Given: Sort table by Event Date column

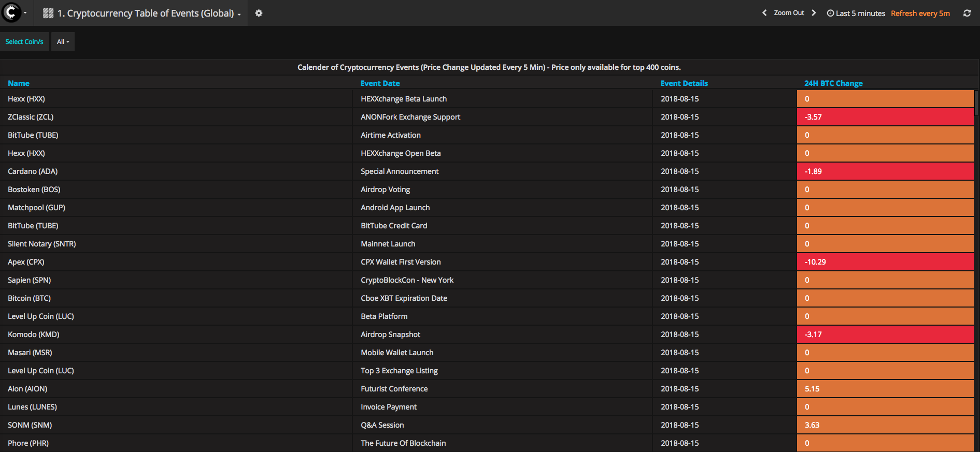Looking at the screenshot, I should 380,83.
